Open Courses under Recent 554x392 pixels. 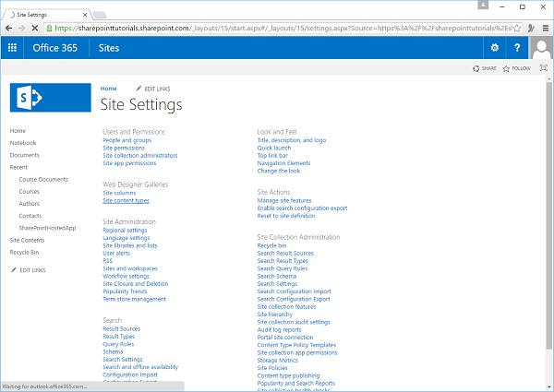coord(29,191)
